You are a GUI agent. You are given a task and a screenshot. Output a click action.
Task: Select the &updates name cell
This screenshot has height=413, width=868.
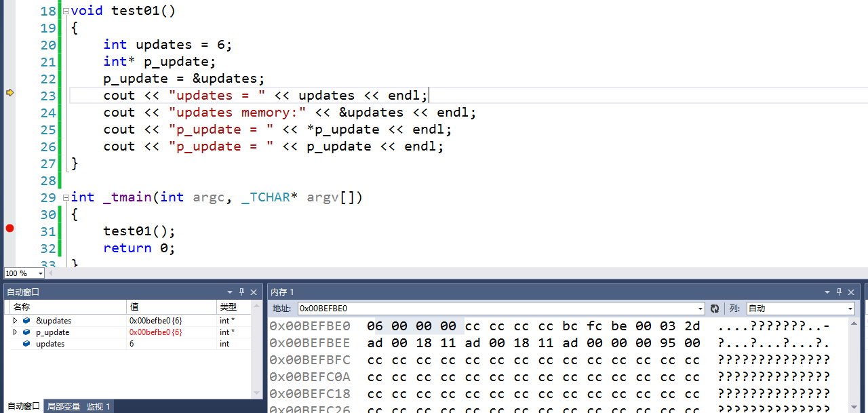pyautogui.click(x=54, y=321)
